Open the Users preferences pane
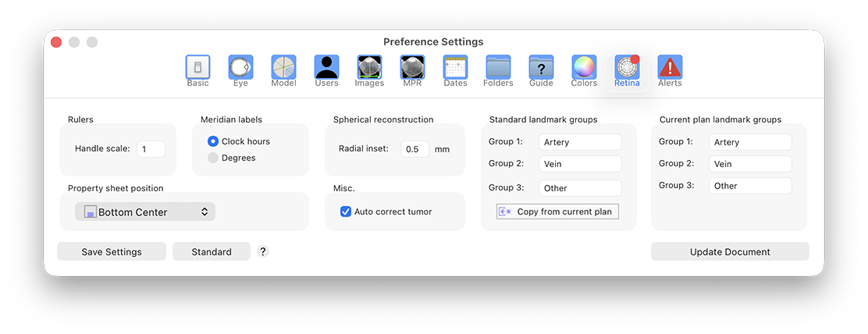The width and height of the screenshot is (868, 334). point(326,69)
